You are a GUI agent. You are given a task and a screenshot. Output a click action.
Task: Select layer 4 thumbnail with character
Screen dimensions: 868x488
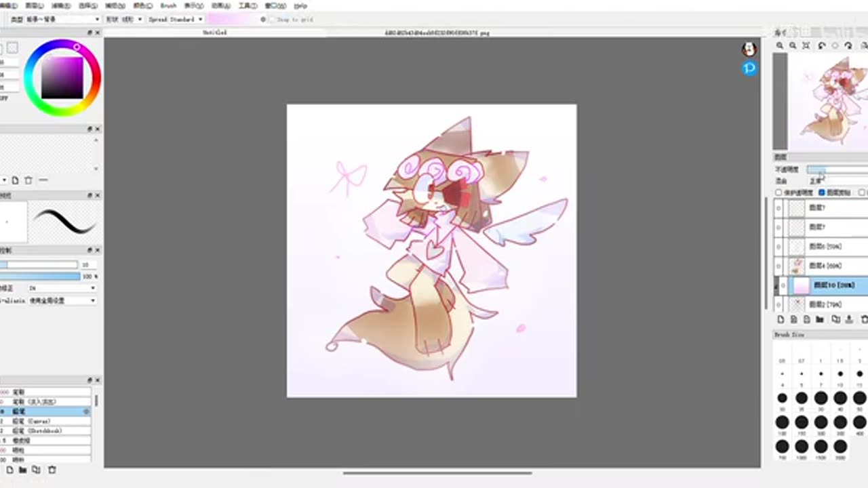coord(797,266)
